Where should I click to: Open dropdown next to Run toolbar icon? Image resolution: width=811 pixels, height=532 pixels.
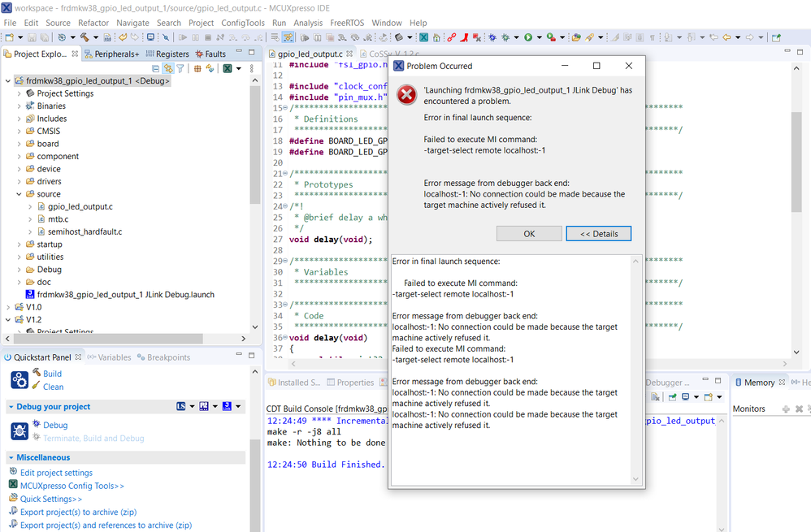coord(539,37)
